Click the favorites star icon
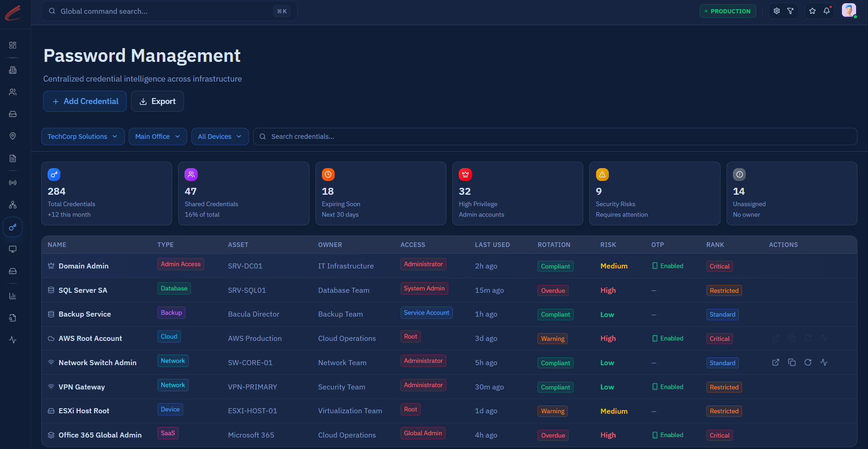The height and width of the screenshot is (449, 868). [x=813, y=11]
